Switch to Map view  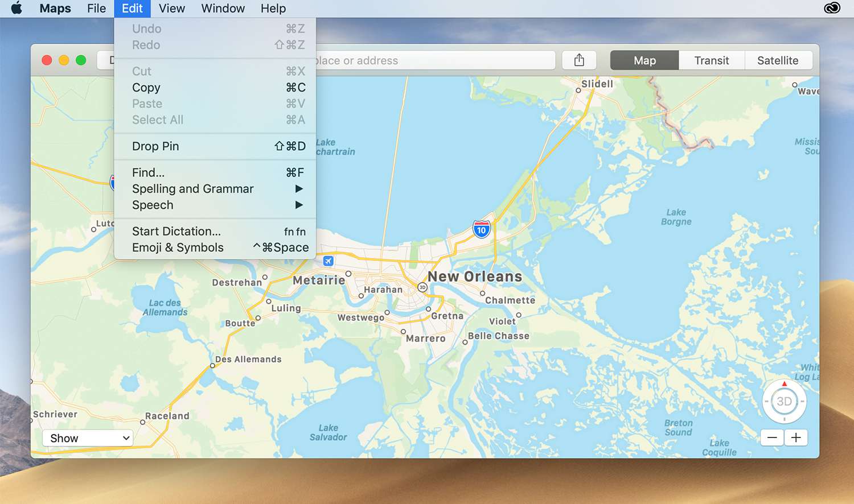pos(644,60)
